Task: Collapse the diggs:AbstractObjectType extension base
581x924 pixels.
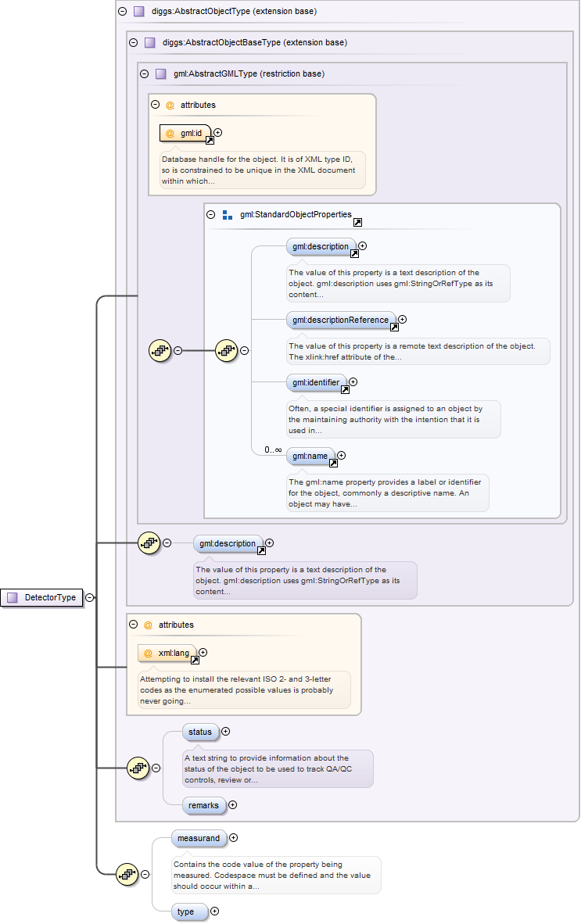Action: point(121,12)
